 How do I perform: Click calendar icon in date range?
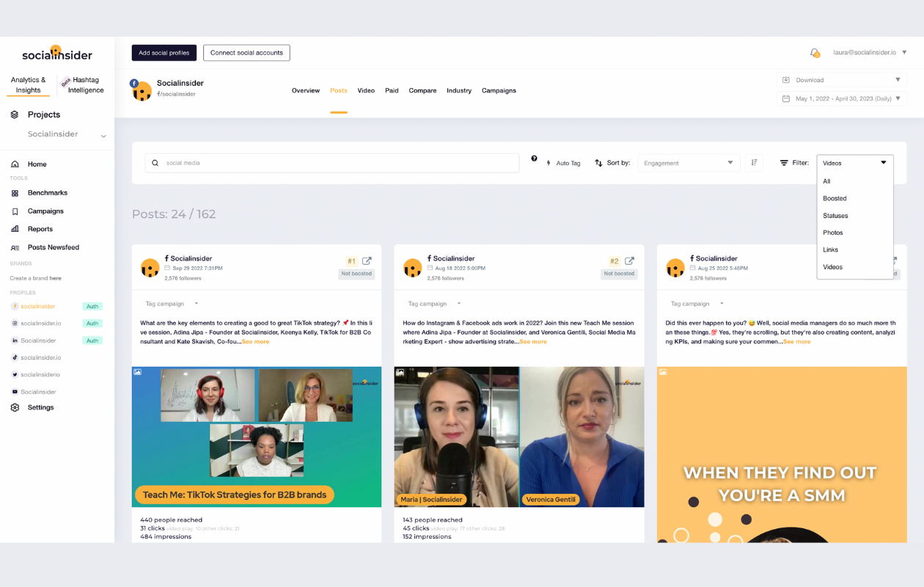[786, 98]
